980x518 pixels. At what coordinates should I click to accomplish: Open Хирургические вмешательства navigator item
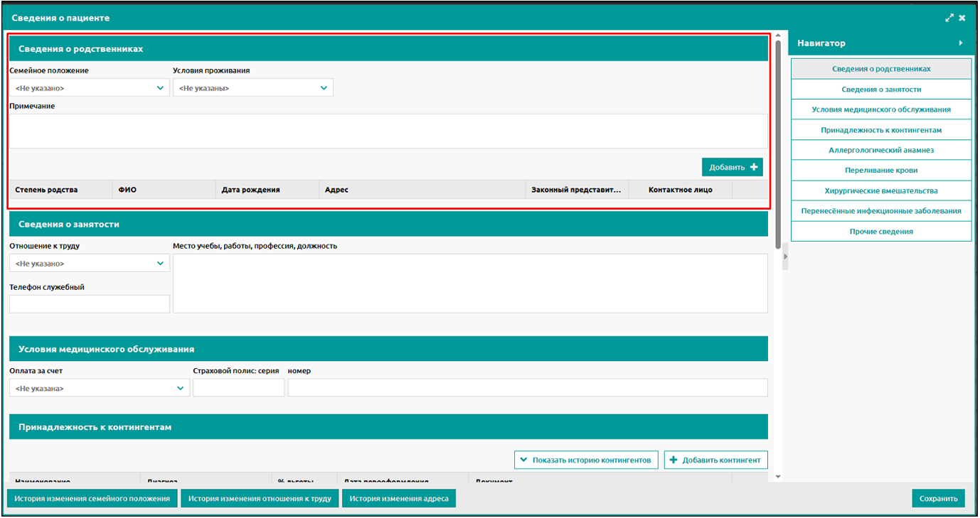(x=881, y=190)
